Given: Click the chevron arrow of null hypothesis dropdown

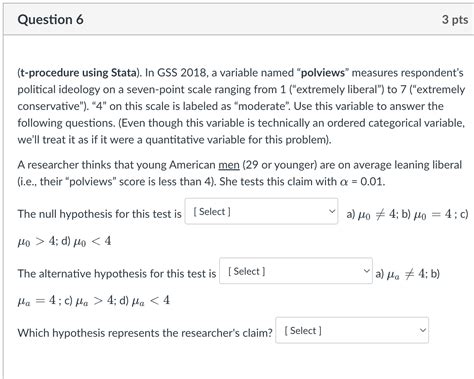Looking at the screenshot, I should coord(332,211).
